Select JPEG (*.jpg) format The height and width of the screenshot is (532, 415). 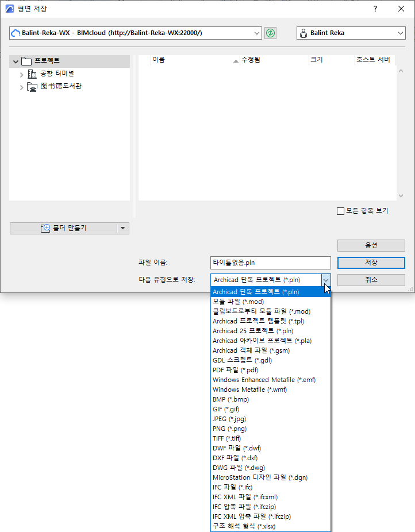271,419
